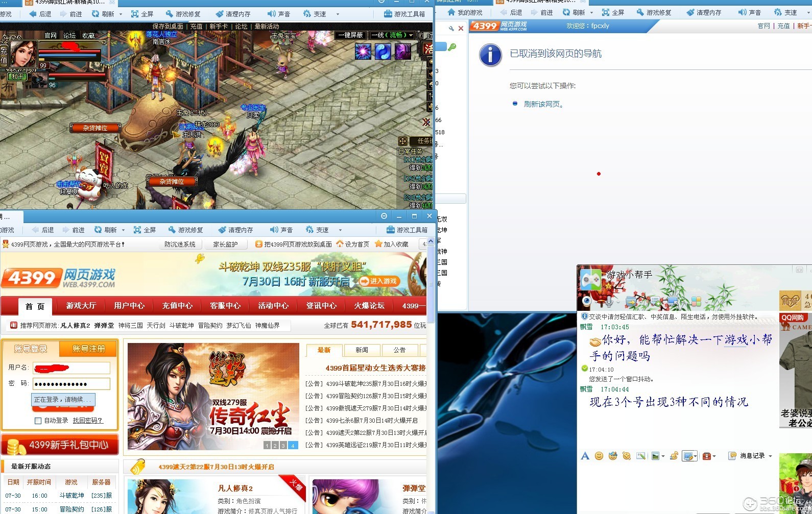Select banner slide indicator number 2
The image size is (812, 514).
click(x=275, y=446)
